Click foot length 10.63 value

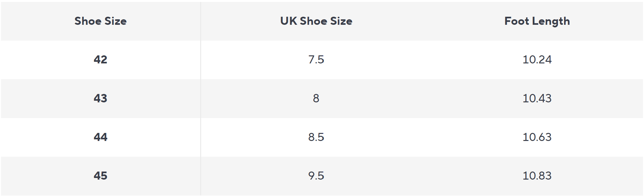tap(537, 137)
